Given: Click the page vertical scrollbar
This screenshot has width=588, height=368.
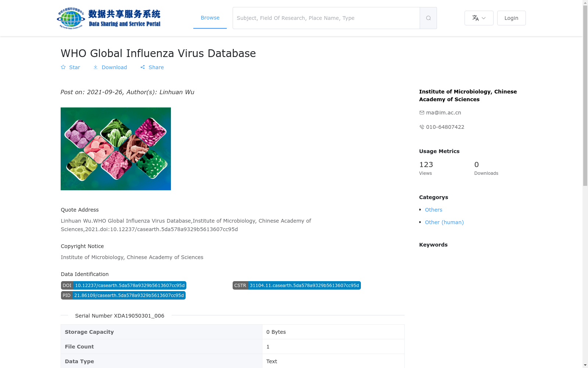Looking at the screenshot, I should click(x=585, y=184).
